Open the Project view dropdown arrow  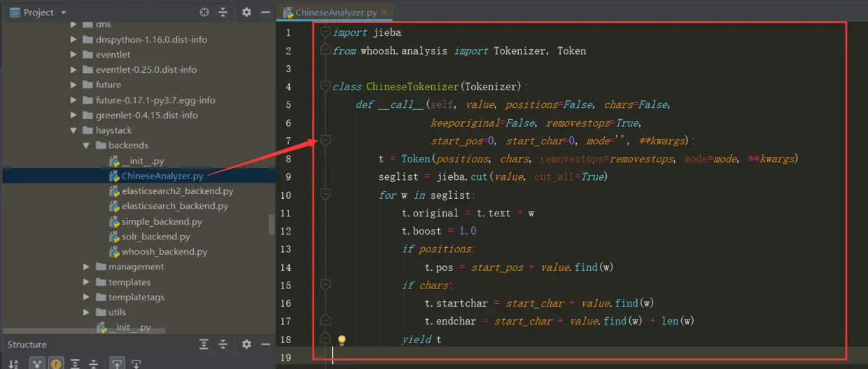[64, 13]
